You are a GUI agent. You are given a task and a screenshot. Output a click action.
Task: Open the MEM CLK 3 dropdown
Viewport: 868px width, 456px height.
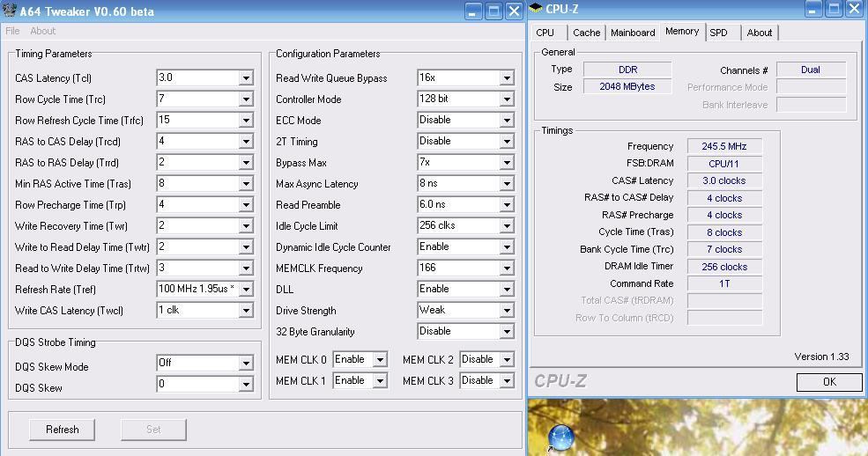point(507,381)
